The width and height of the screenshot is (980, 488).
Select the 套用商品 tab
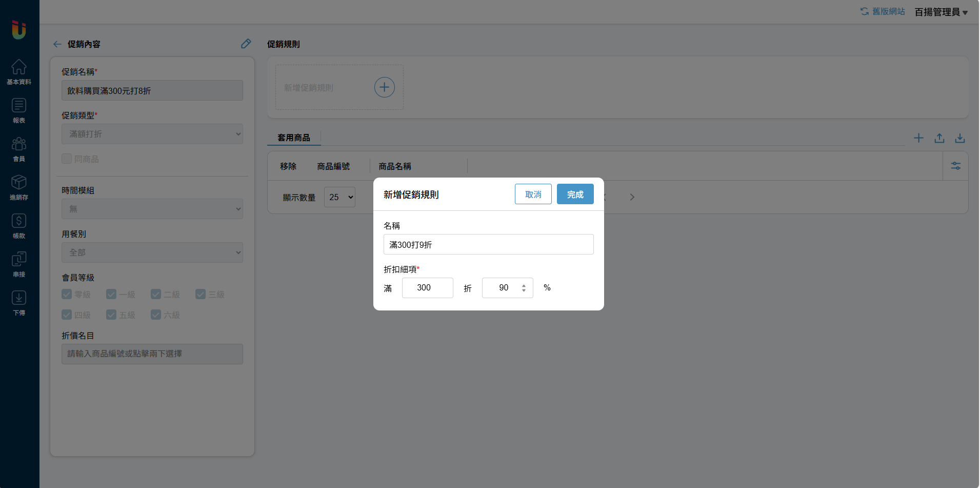294,138
